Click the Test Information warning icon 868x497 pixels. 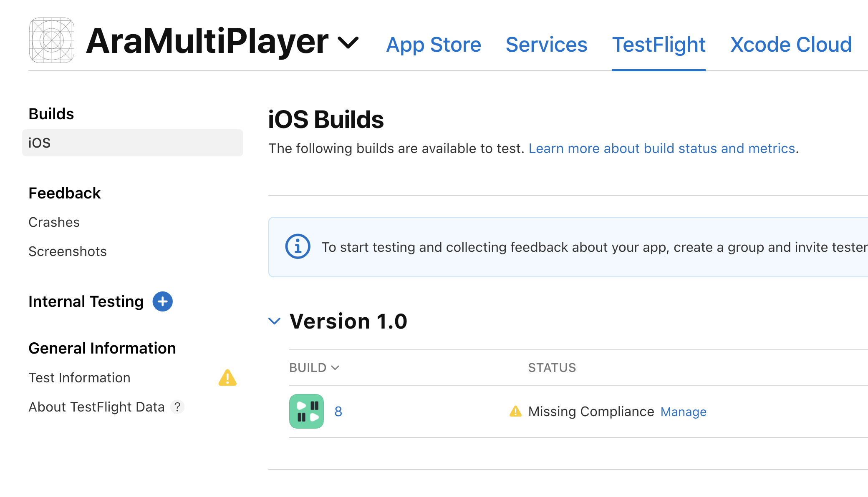[227, 378]
